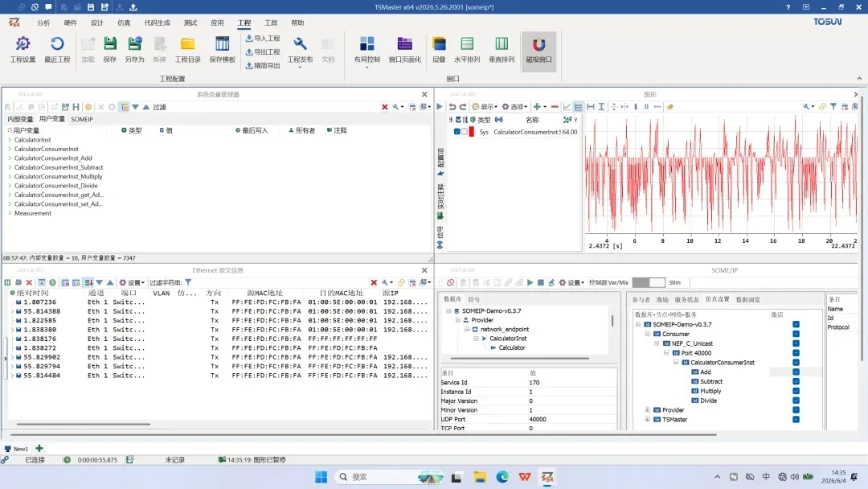This screenshot has width=868, height=489.
Task: Open the 分析 menu
Action: 43,23
